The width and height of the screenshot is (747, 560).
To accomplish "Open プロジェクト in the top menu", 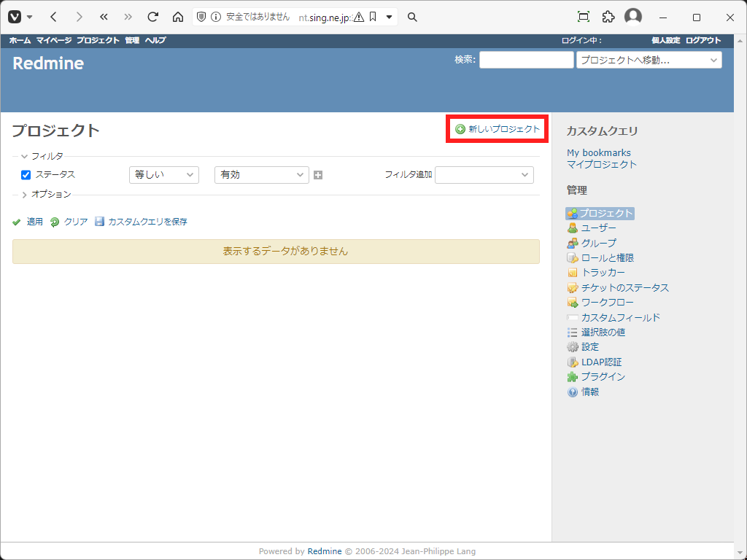I will 98,41.
